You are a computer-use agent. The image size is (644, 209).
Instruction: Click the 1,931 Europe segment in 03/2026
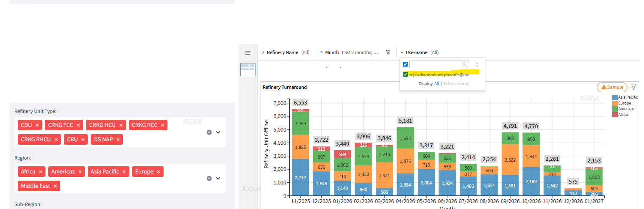(384, 176)
